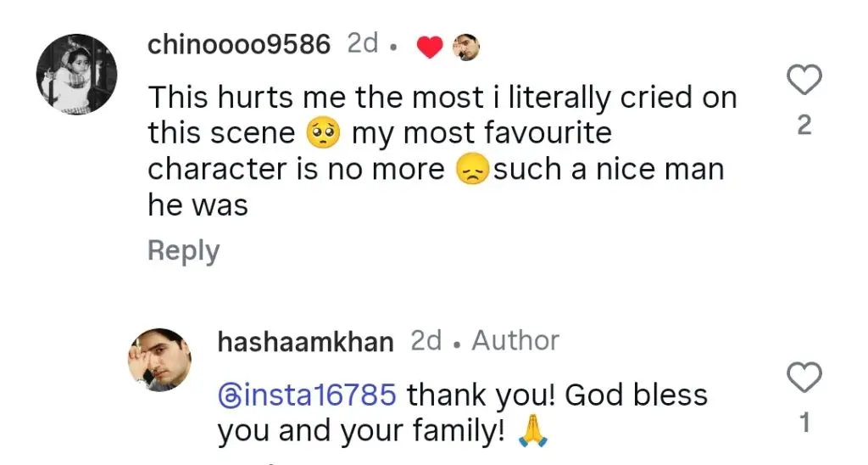Click the Threads icon before insta16785
868x465 pixels.
tap(228, 396)
